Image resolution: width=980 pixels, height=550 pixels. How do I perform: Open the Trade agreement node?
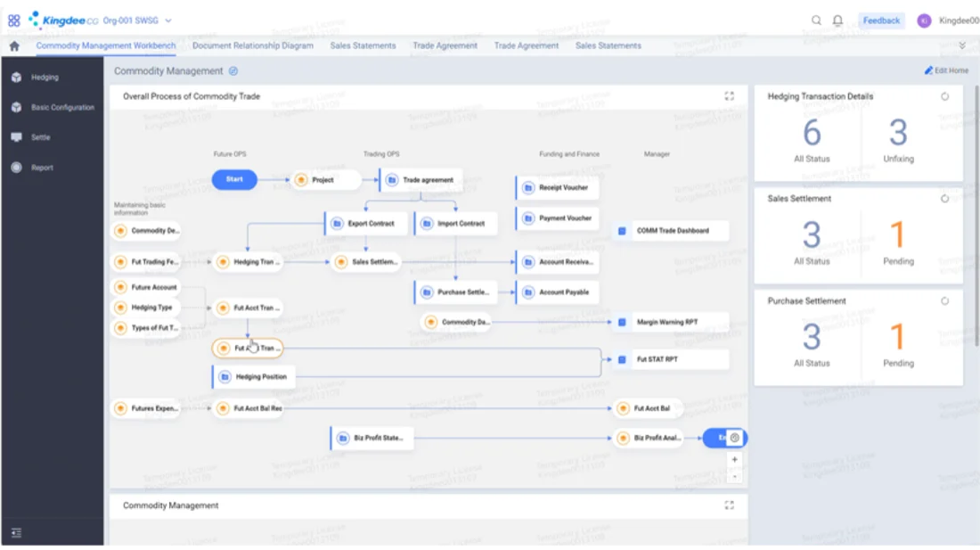pyautogui.click(x=421, y=180)
